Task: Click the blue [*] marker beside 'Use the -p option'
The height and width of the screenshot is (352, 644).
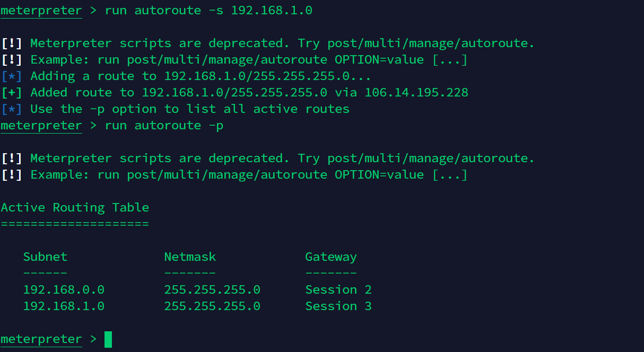Action: click(x=12, y=109)
